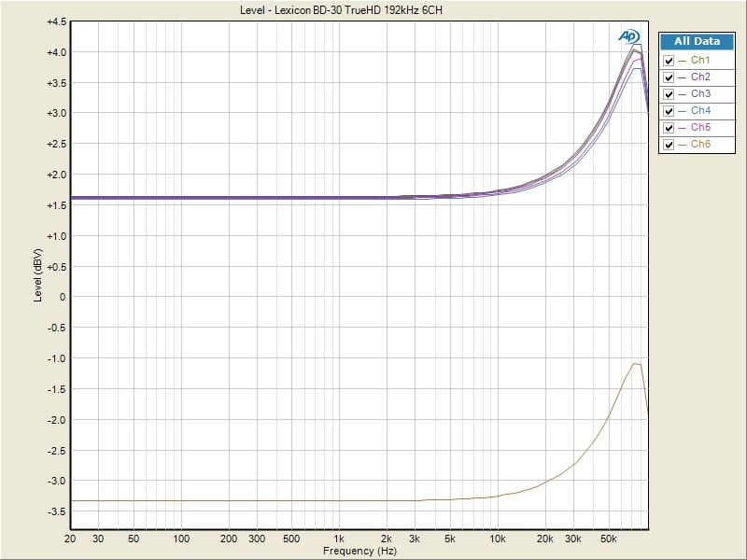Screen dimensions: 747x560
Task: Click the peak of the brown Ch6 curve
Action: pos(635,363)
